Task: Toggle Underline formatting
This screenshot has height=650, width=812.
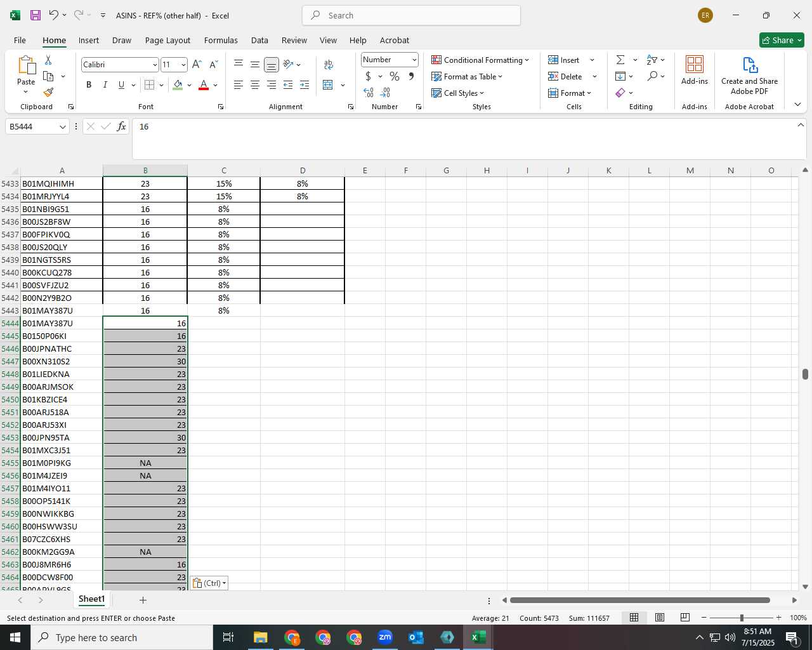Action: (x=121, y=85)
